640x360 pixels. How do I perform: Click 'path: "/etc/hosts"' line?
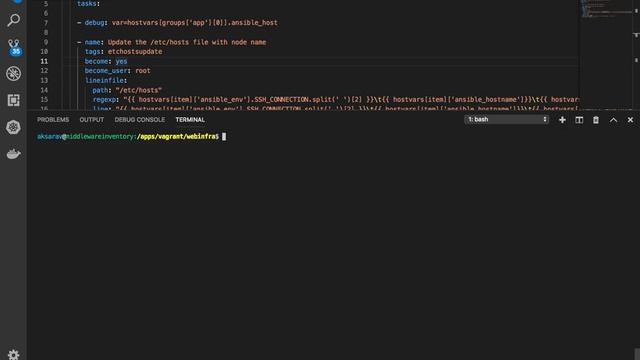click(x=127, y=90)
